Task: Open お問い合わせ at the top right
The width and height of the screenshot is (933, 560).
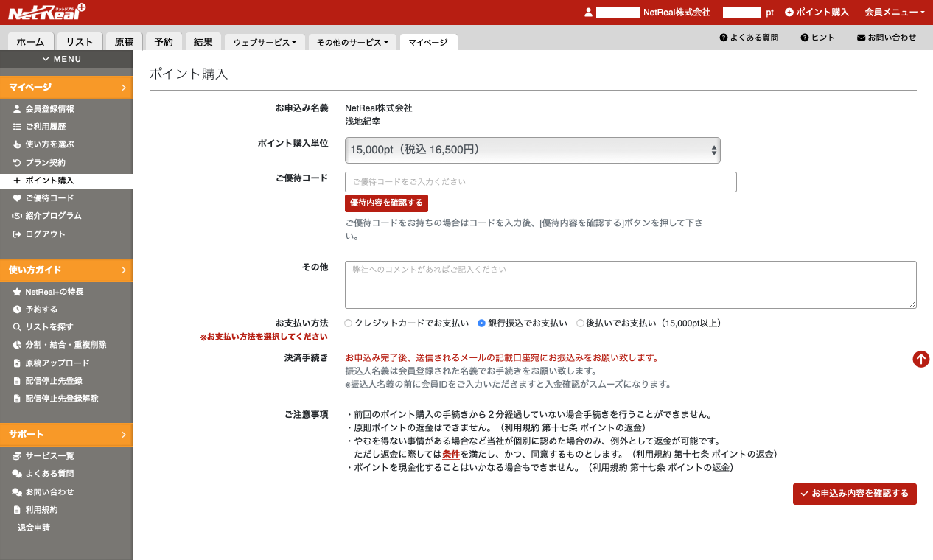Action: click(887, 37)
